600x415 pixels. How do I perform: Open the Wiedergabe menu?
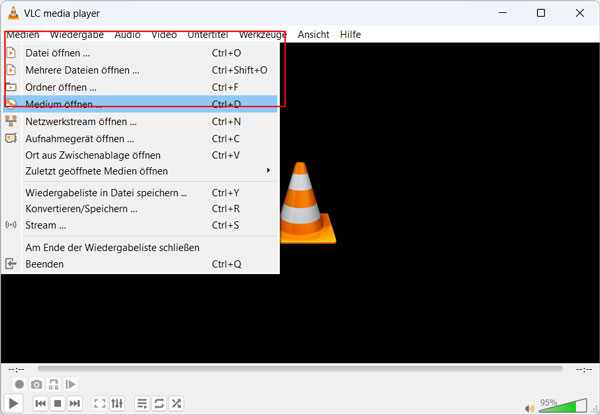(x=77, y=34)
